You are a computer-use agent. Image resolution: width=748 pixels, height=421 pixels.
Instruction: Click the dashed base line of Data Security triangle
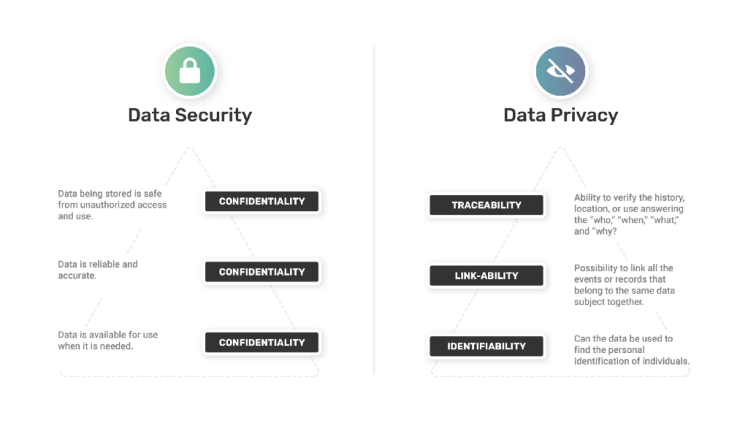click(190, 375)
